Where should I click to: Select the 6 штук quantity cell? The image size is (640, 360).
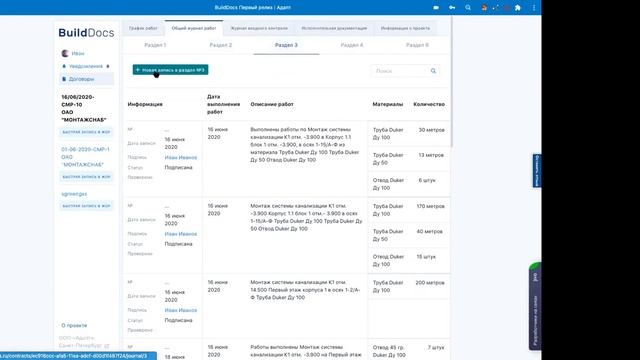[x=427, y=180]
